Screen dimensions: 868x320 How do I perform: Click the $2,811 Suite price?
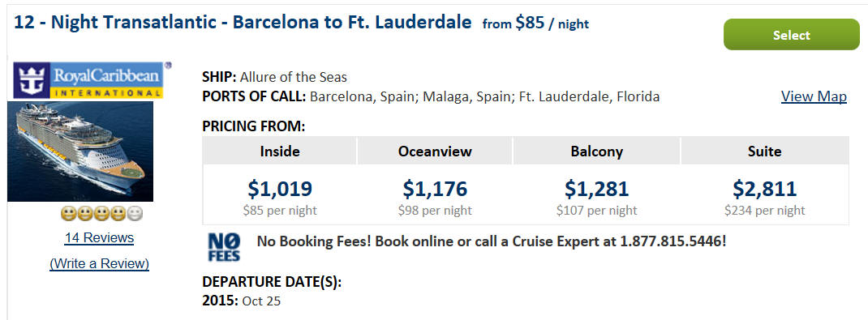pos(764,189)
